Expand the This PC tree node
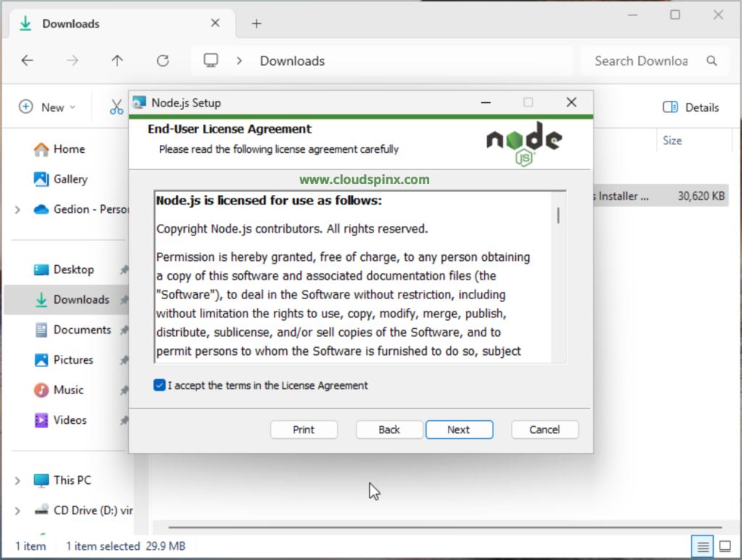Viewport: 742px width, 560px height. pos(17,480)
